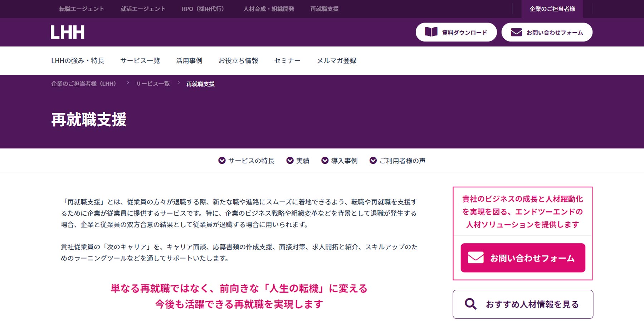Viewport: 644px width, 323px height.
Task: Click the chevron icon beside ご利用者様の声
Action: [373, 161]
